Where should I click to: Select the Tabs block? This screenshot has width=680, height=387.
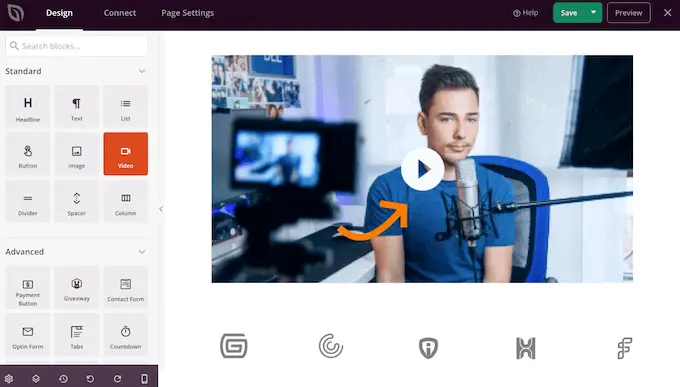coord(77,335)
